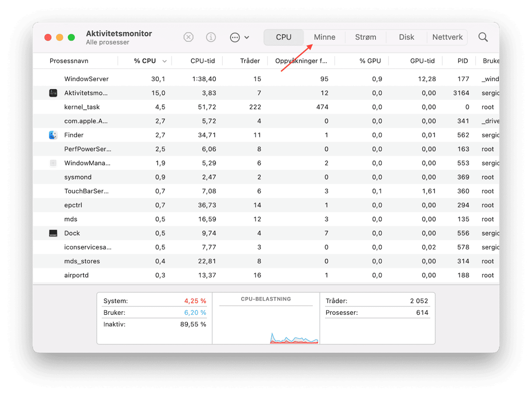The image size is (532, 396).
Task: Click the yellow minimize window button
Action: click(59, 38)
